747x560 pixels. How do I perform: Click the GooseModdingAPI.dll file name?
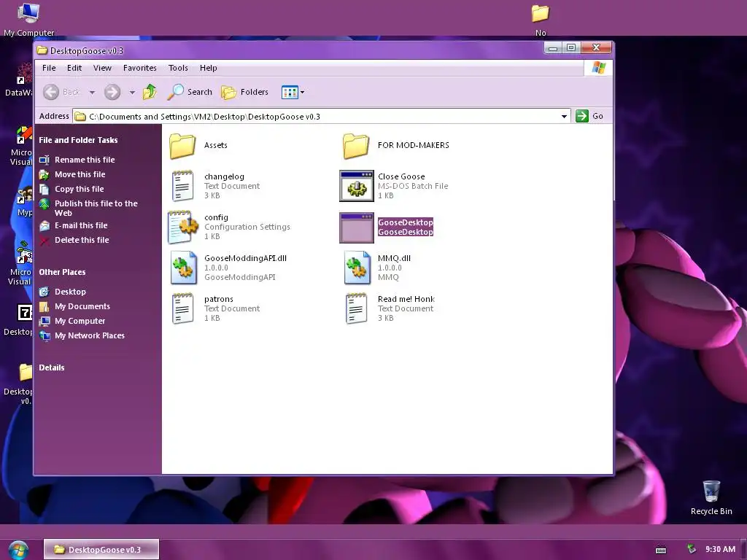[x=245, y=258]
